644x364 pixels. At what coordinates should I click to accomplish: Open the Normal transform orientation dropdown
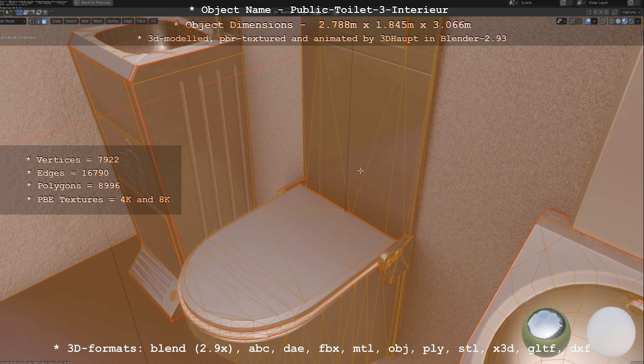[285, 12]
